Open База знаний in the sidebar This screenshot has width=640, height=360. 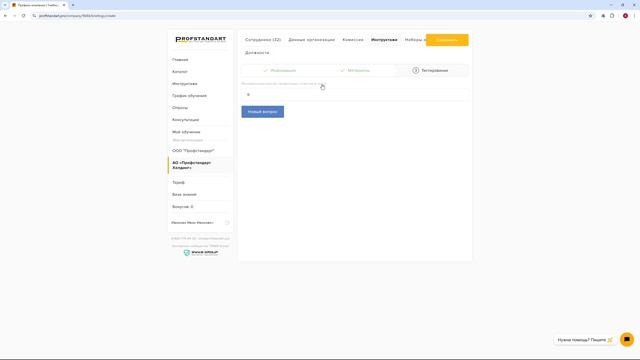[184, 195]
